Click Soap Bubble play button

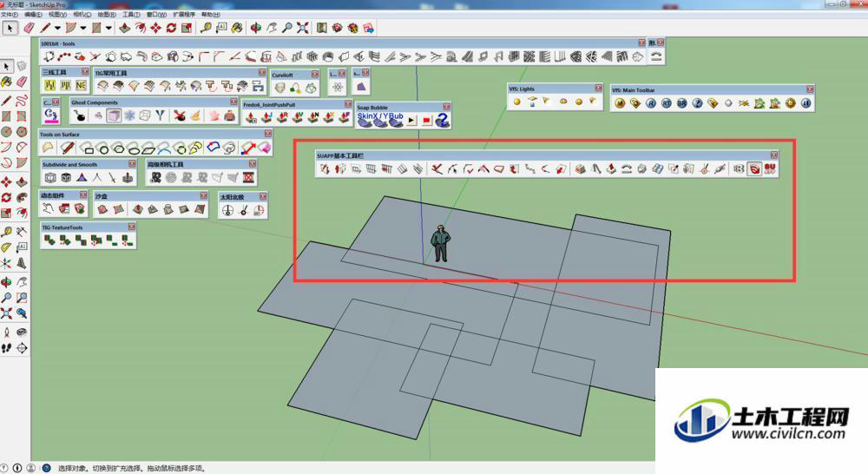click(411, 120)
